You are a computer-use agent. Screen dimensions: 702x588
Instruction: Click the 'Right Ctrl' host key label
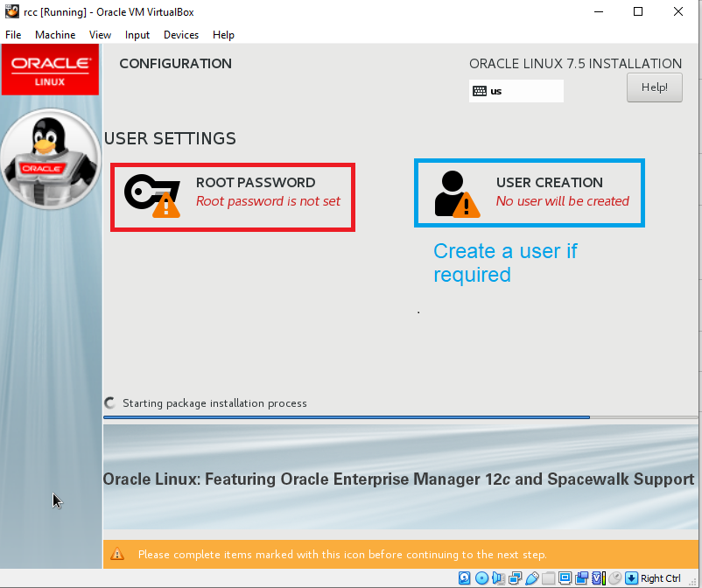pyautogui.click(x=660, y=578)
